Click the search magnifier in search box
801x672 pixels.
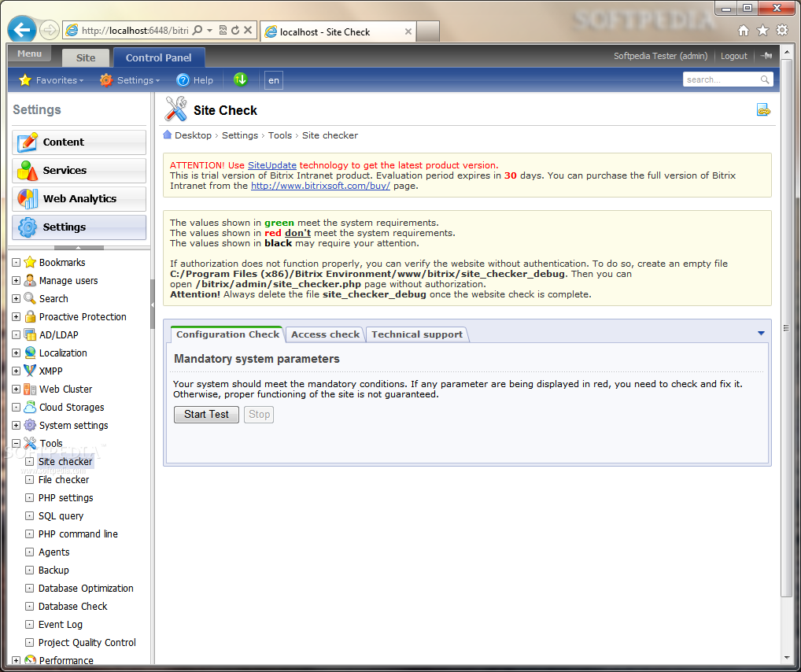point(764,79)
